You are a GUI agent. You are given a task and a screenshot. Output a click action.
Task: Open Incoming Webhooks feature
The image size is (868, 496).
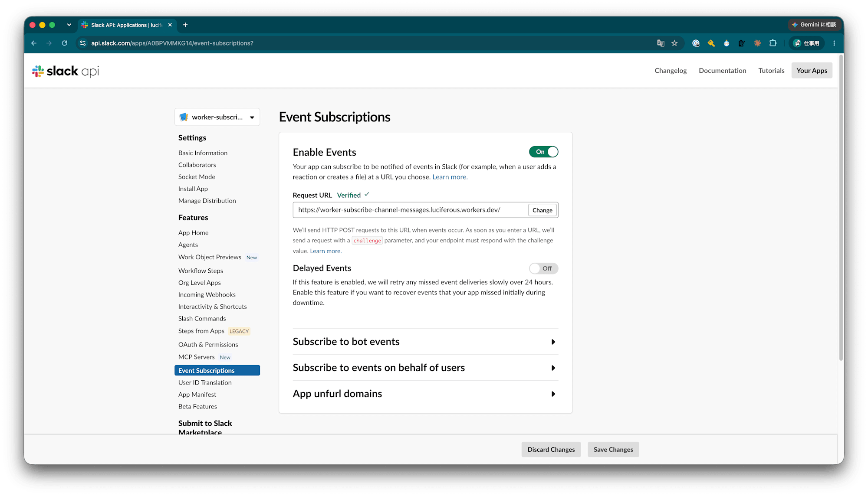(x=207, y=295)
